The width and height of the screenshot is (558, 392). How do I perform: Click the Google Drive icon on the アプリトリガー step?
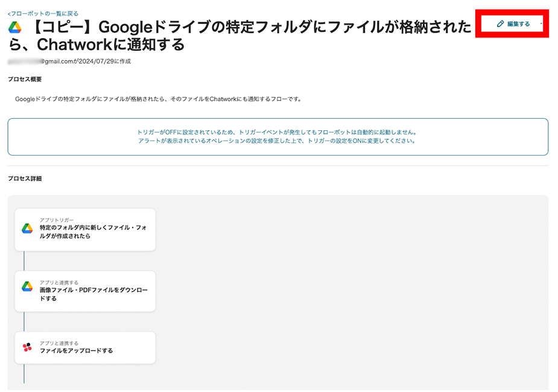click(x=27, y=229)
